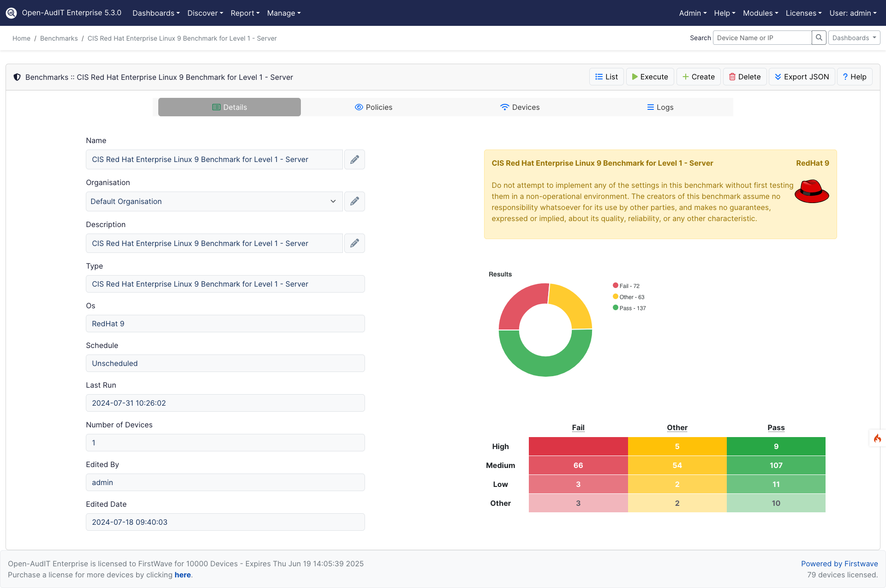Click the fire icon on the right edge
The height and width of the screenshot is (588, 886).
coord(878,438)
